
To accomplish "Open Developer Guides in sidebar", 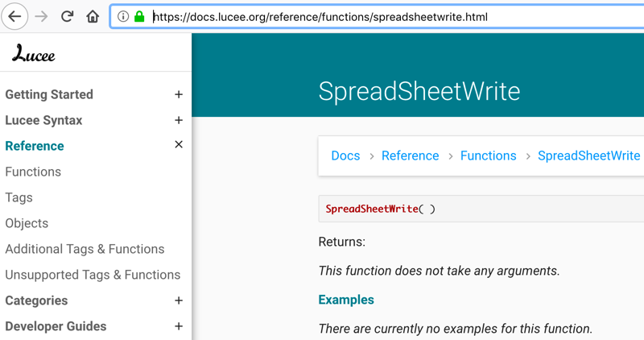I will pos(56,326).
